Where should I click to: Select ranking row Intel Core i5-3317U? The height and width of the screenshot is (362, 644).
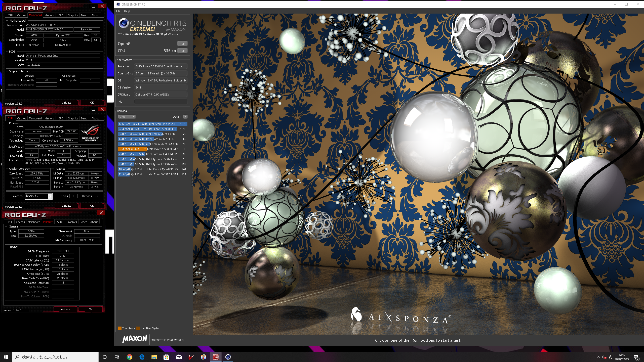tap(152, 174)
